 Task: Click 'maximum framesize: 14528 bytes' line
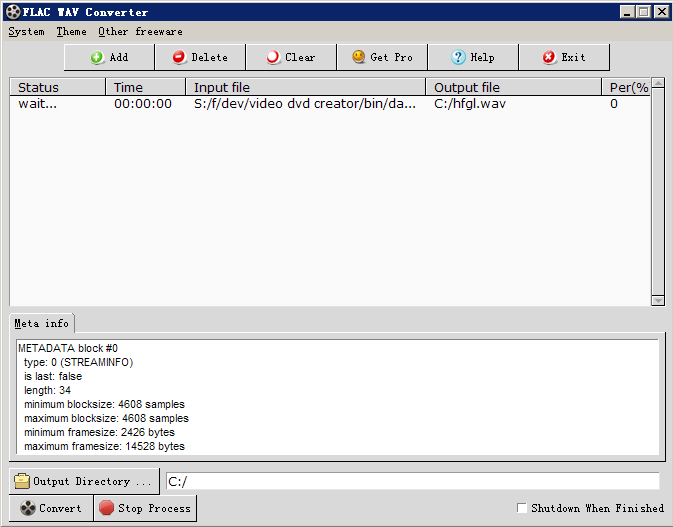(x=104, y=446)
